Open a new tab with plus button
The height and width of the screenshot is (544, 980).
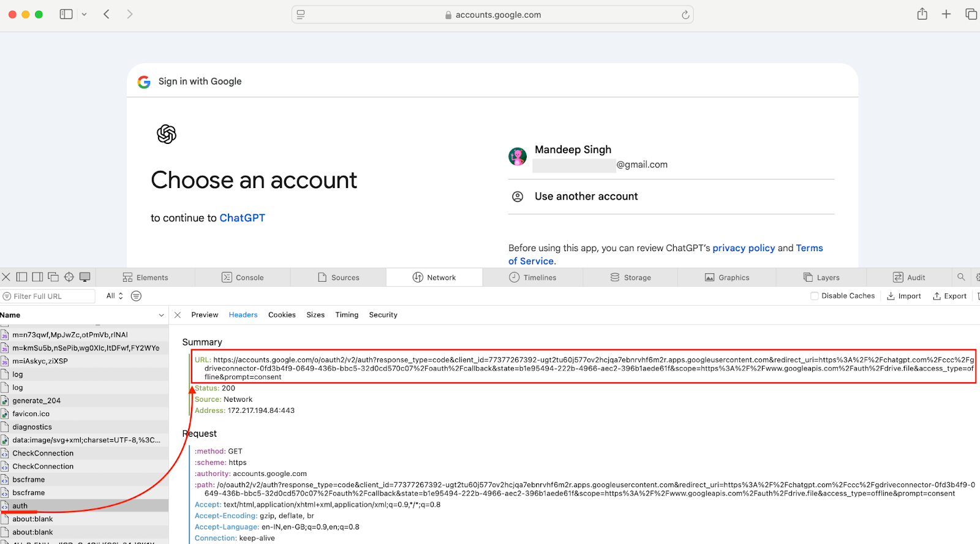tap(946, 14)
